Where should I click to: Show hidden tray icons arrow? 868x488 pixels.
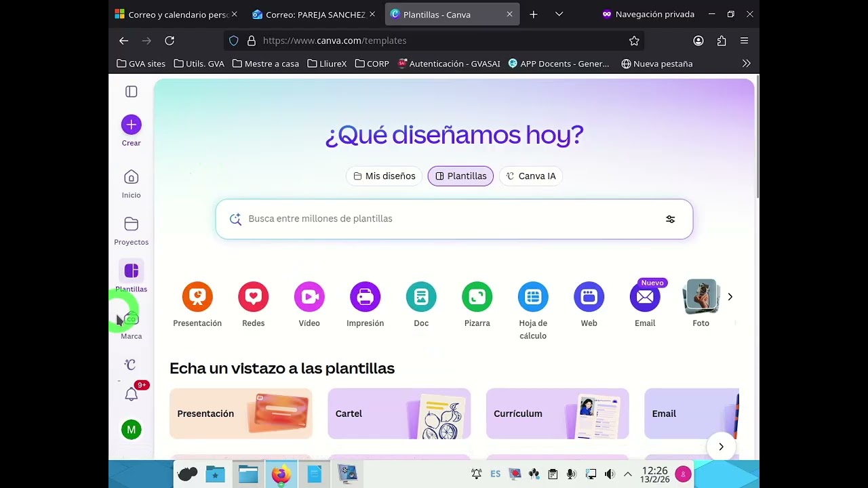click(628, 474)
